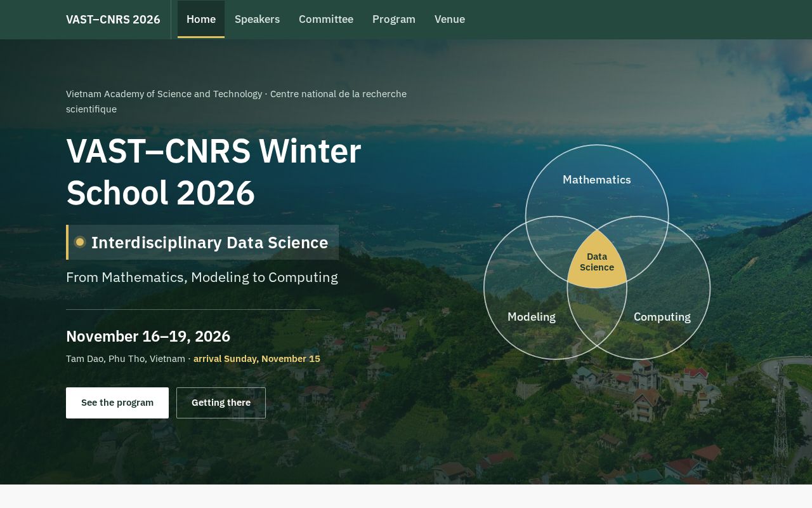The width and height of the screenshot is (812, 508).
Task: Click 'Vietnam Academy of Science and Technology' text
Action: tap(164, 94)
